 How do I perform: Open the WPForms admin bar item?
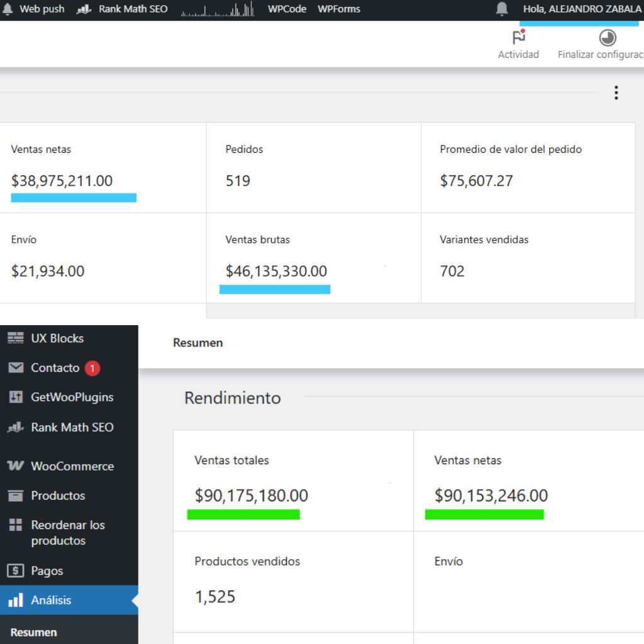(339, 9)
